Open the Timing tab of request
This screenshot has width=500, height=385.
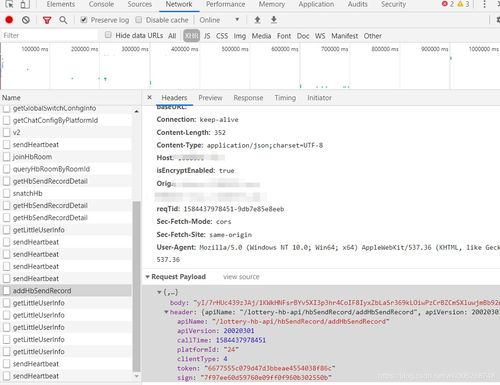click(285, 98)
